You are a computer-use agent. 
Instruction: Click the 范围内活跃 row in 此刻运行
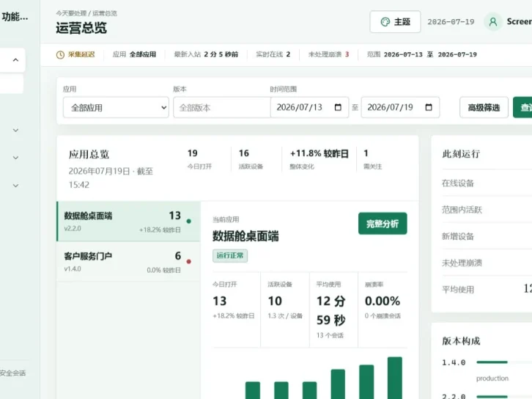click(x=487, y=210)
